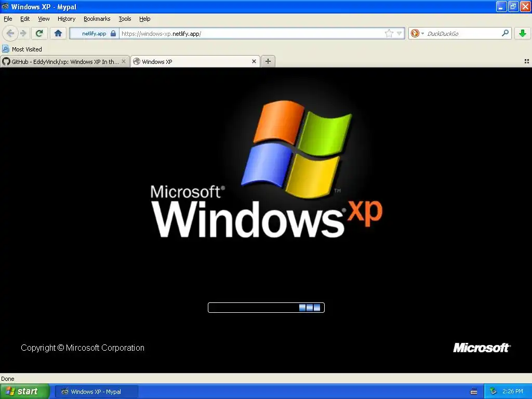
Task: Open the View menu
Action: click(x=44, y=19)
